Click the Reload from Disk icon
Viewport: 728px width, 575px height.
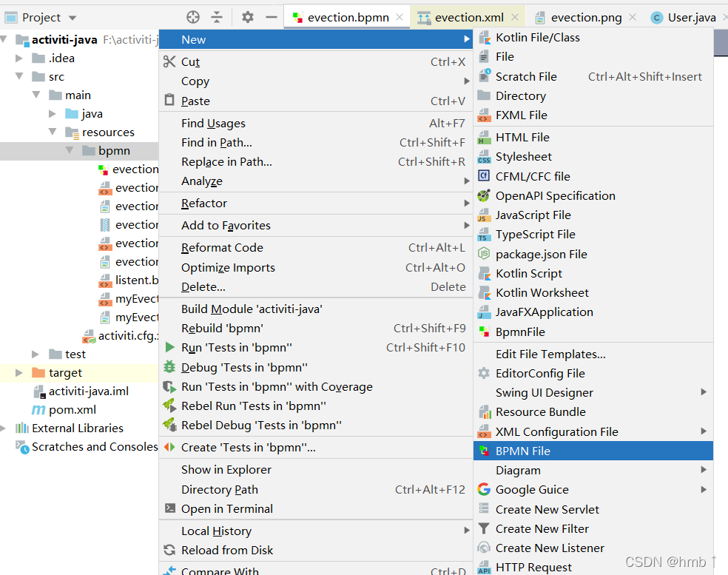coord(169,550)
